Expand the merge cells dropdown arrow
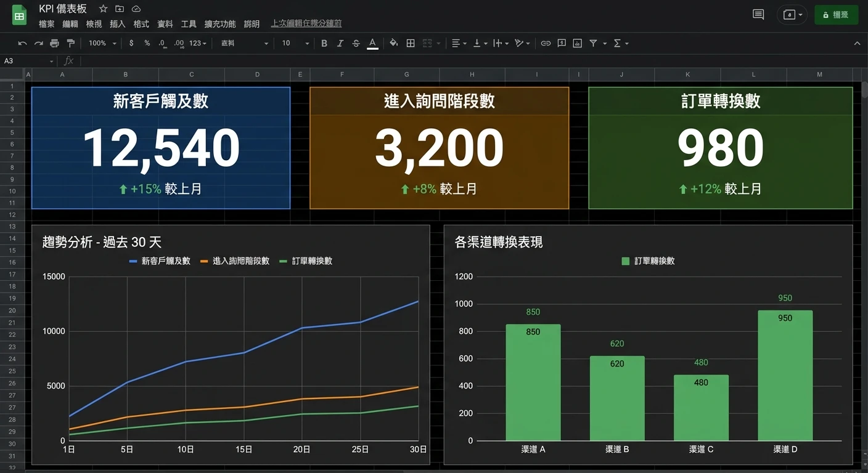The image size is (868, 473). [438, 44]
